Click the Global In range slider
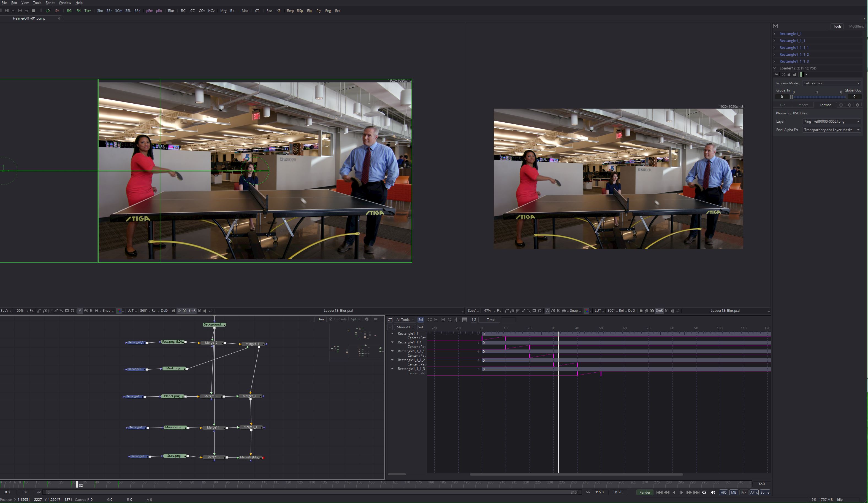868x503 pixels. coord(818,97)
